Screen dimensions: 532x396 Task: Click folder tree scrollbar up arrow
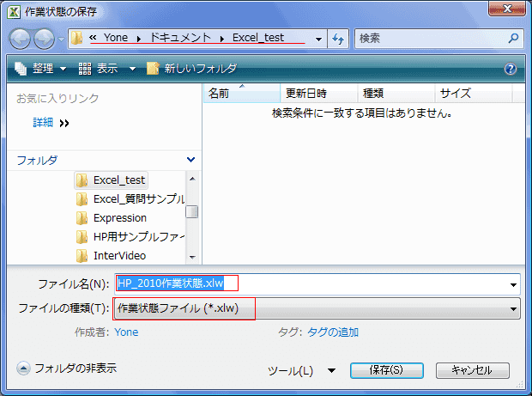192,179
